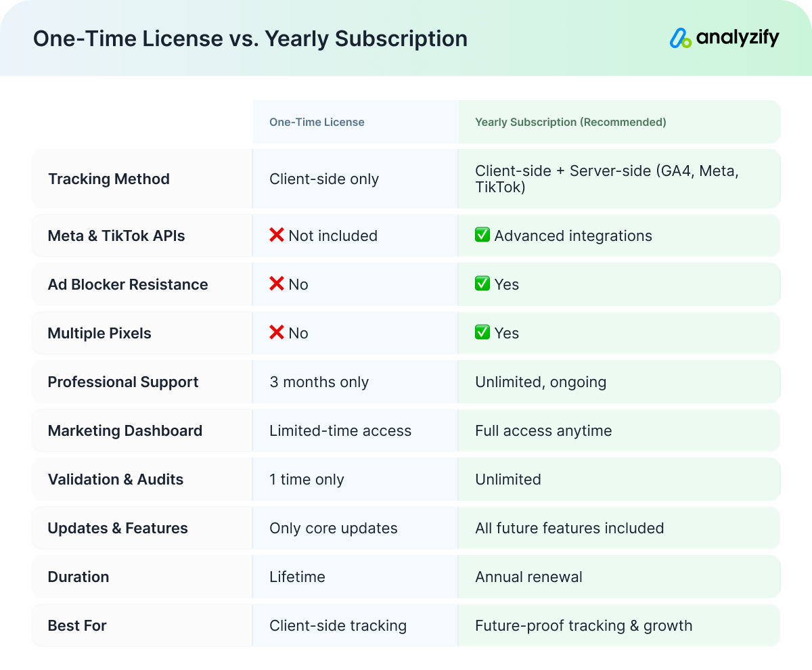Click the Professional Support row label
This screenshot has height=670, width=812.
pos(123,382)
